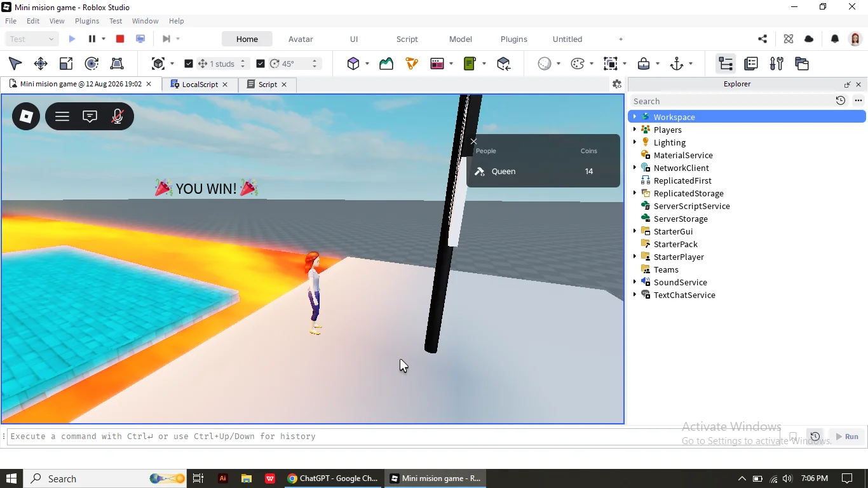Click the GUI insert icon
This screenshot has height=488, width=868.
437,64
